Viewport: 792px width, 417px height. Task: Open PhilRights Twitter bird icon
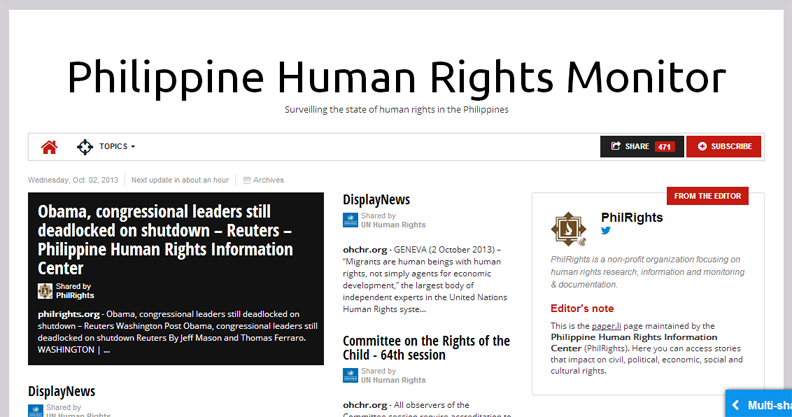click(x=606, y=231)
